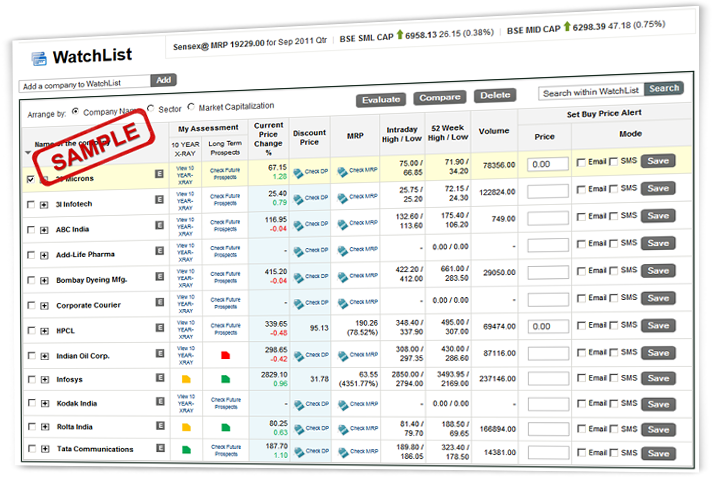712x477 pixels.
Task: Expand the Add-Life Pharma row
Action: [44, 255]
